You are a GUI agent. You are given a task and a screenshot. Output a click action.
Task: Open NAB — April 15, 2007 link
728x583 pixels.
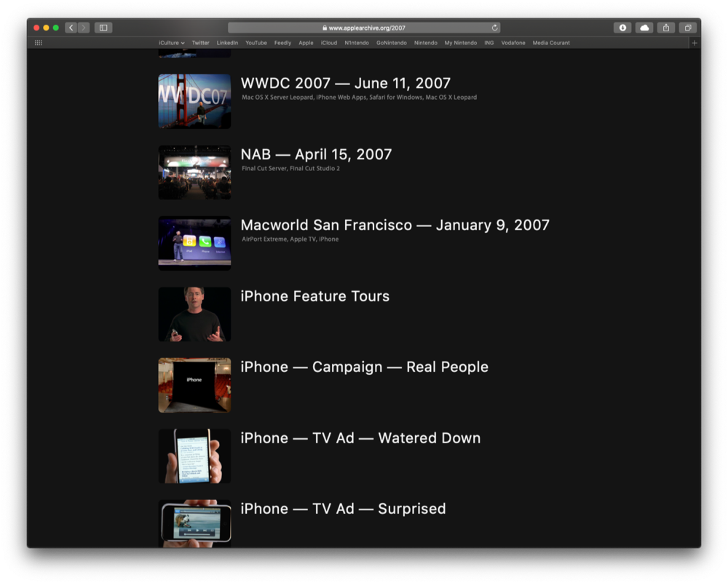click(316, 154)
